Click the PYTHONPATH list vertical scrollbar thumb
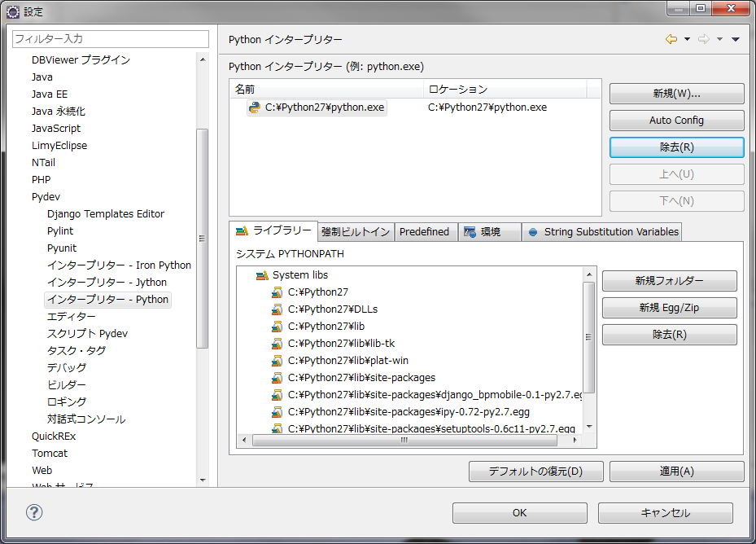Screen dimensions: 756x544 (588, 337)
